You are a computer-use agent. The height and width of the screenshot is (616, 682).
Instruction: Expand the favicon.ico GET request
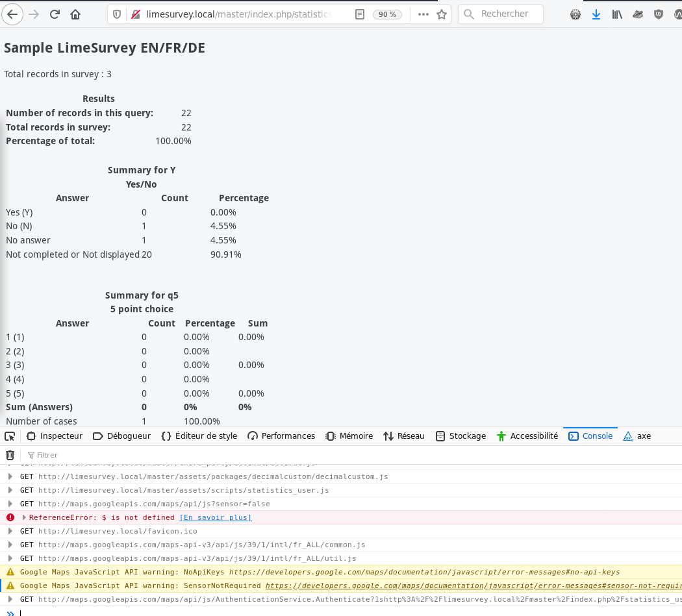(10, 531)
